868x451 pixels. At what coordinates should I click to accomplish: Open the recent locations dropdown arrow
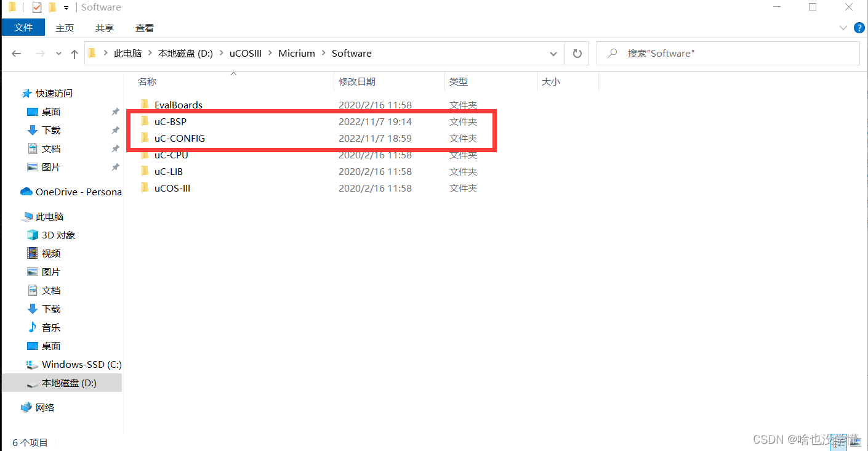click(x=59, y=54)
